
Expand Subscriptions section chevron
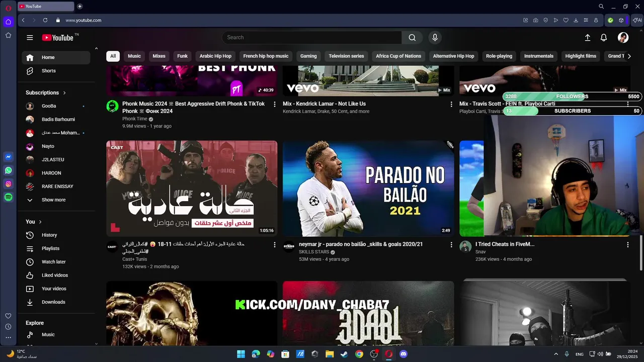(x=64, y=93)
